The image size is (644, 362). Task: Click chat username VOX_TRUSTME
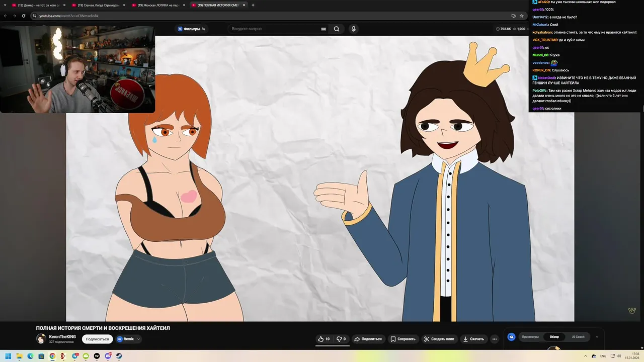[x=545, y=40]
